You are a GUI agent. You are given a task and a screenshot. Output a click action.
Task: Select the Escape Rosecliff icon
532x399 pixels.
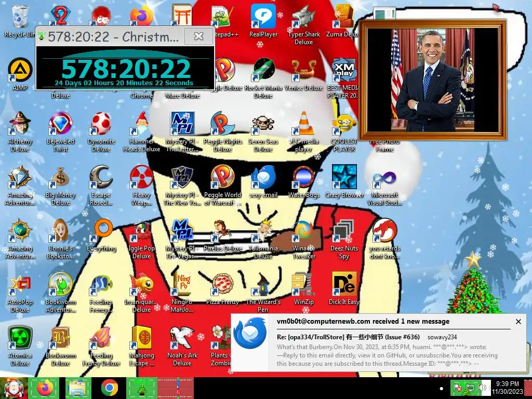[x=101, y=177]
